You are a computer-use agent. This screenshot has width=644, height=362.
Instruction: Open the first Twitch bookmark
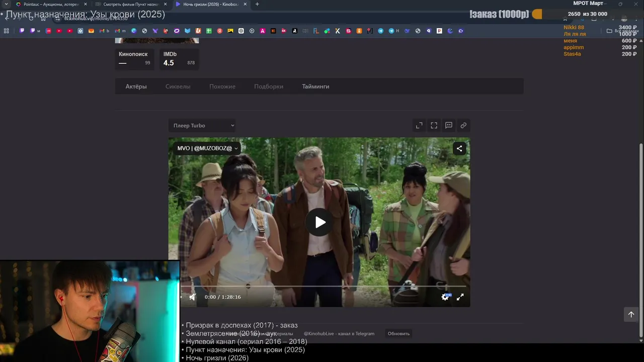click(22, 31)
